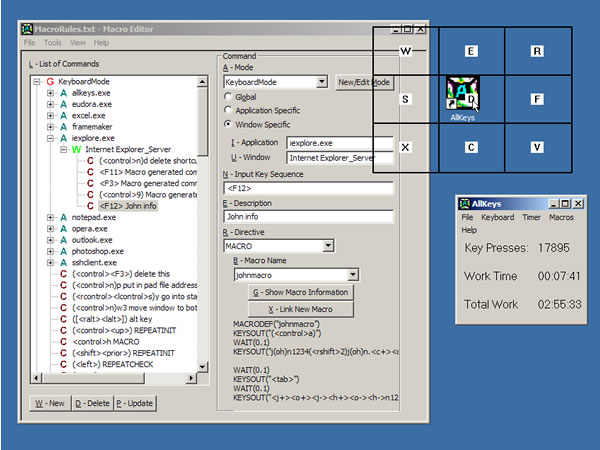Open the Timer menu in AllKeys window

[532, 217]
